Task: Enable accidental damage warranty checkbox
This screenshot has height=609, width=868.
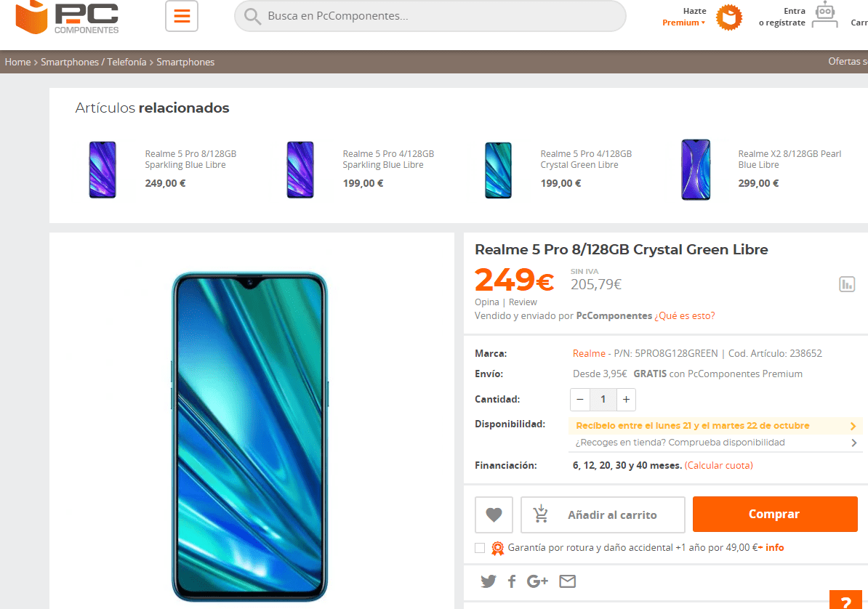Action: [480, 548]
